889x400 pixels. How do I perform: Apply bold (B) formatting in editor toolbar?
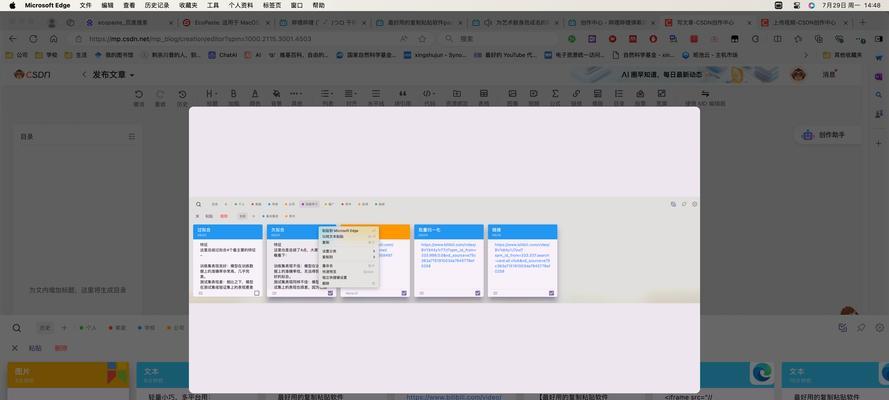(233, 97)
